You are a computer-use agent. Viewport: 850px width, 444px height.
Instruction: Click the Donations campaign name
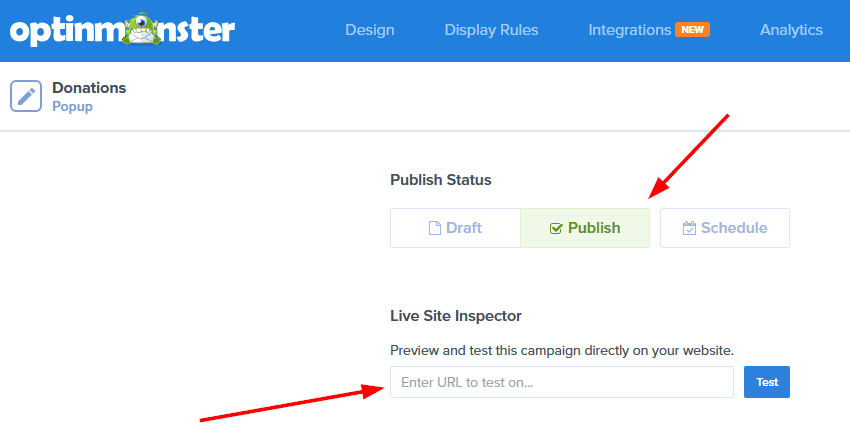click(89, 88)
